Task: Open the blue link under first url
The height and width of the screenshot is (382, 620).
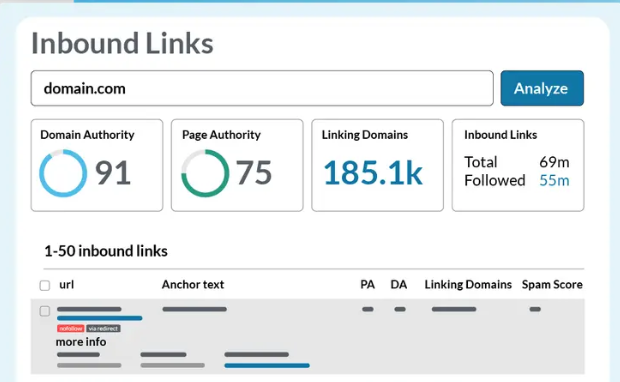Action: click(100, 318)
